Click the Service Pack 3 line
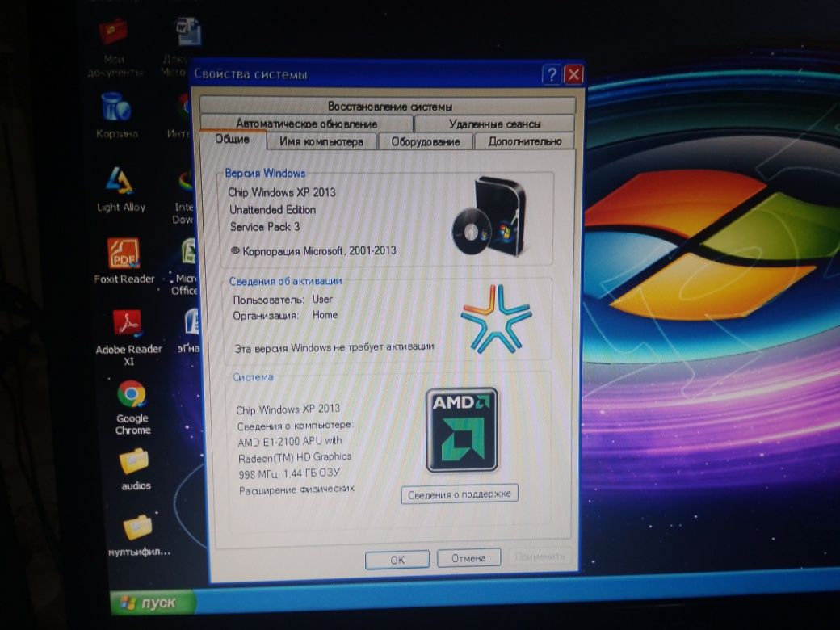 265,227
